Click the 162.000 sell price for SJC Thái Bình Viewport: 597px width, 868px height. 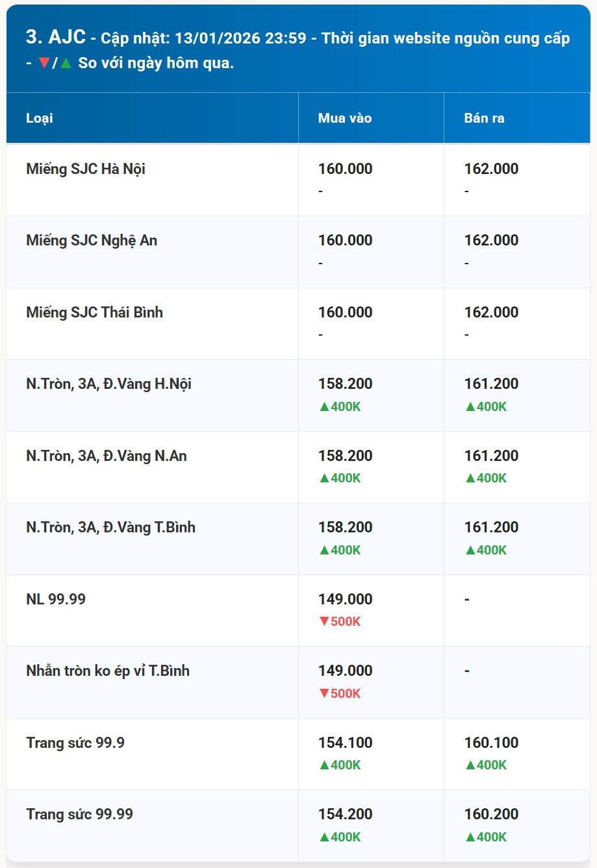pos(492,312)
